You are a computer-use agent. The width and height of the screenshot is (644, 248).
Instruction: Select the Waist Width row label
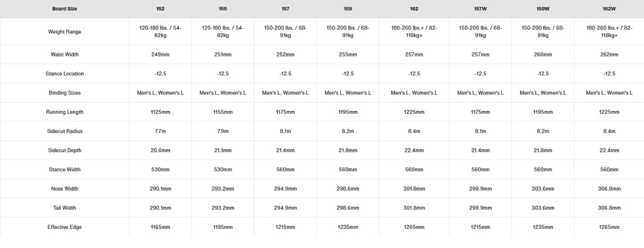click(64, 55)
